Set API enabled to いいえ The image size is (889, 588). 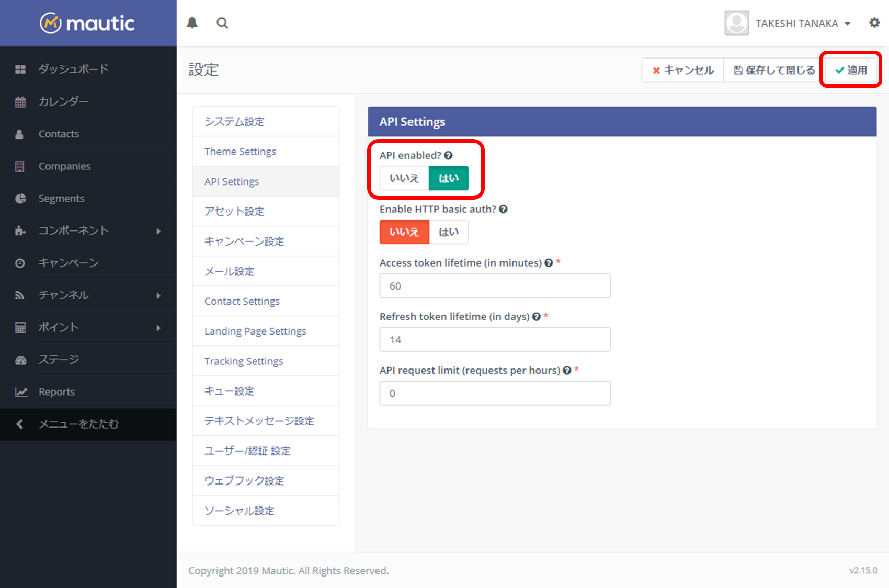404,178
